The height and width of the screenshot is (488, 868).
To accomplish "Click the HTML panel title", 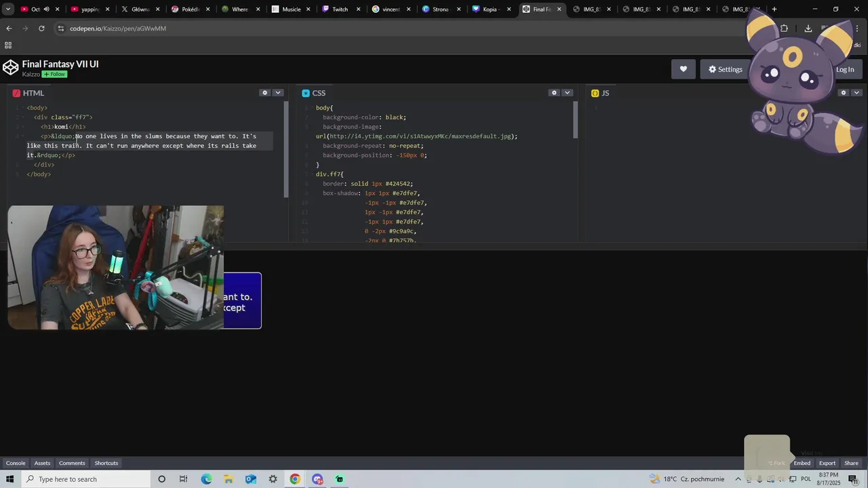I will [x=33, y=93].
